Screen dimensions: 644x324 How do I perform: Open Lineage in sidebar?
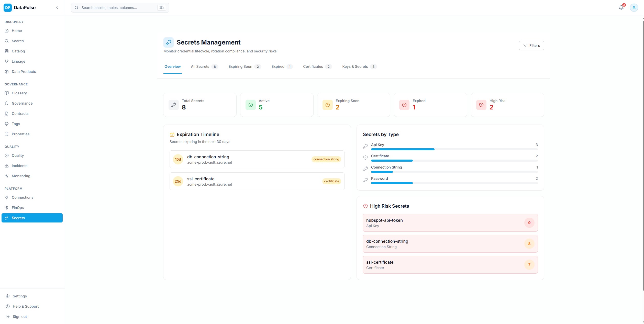(x=18, y=61)
